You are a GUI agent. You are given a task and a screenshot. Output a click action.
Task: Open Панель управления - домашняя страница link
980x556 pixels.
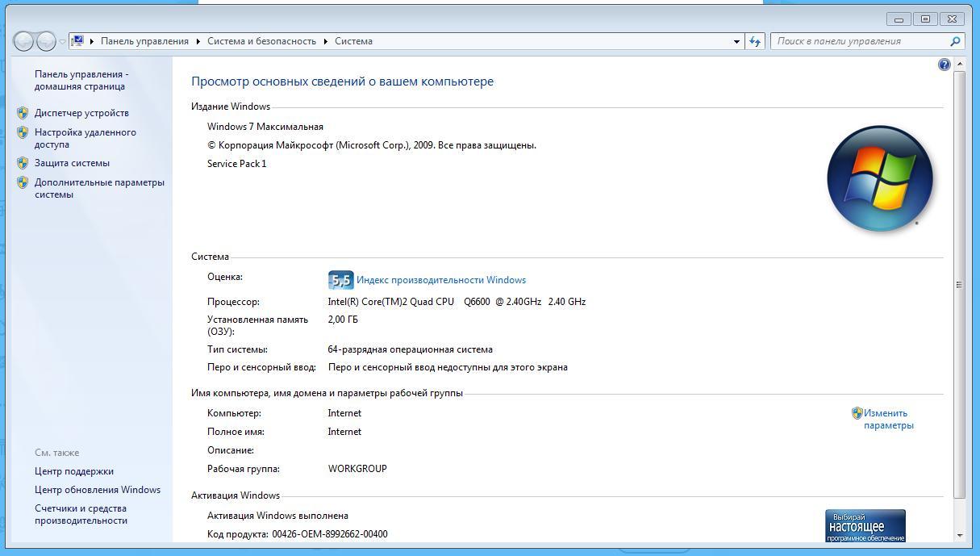81,80
